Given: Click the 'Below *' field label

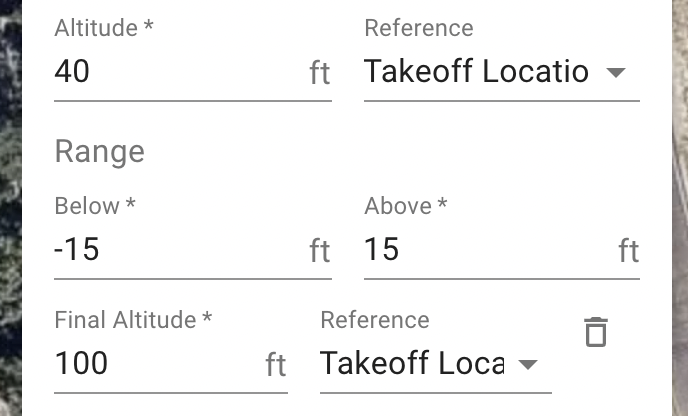Looking at the screenshot, I should click(95, 206).
